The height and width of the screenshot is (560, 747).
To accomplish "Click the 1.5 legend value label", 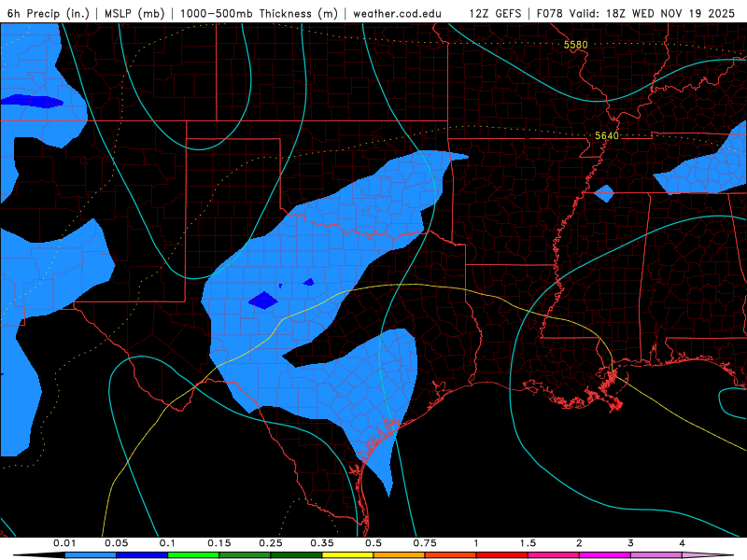I will (x=528, y=543).
